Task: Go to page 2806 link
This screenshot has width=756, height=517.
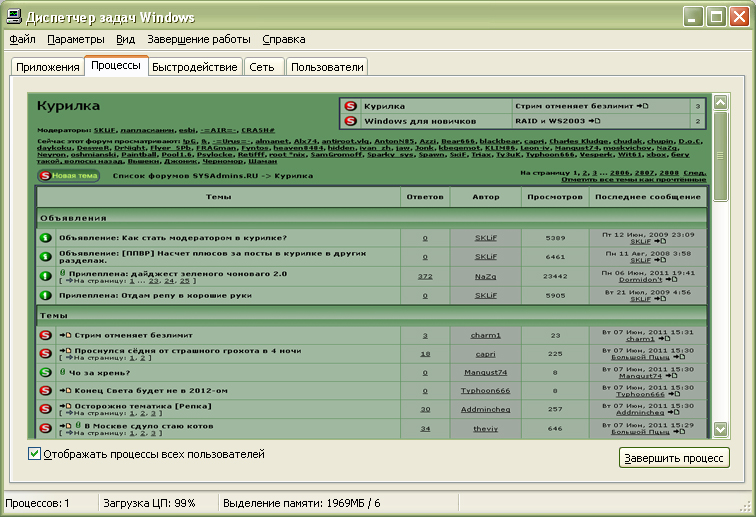Action: pyautogui.click(x=620, y=173)
